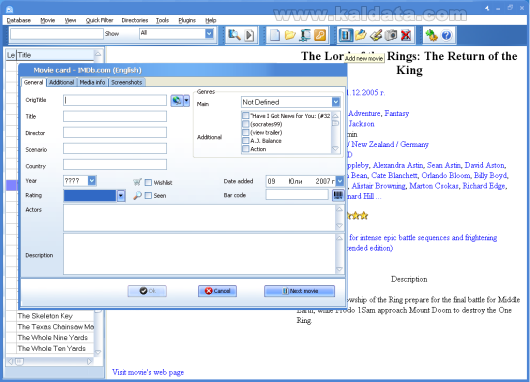Expand the Main genre Not Defined dropdown
The image size is (530, 382).
(336, 102)
